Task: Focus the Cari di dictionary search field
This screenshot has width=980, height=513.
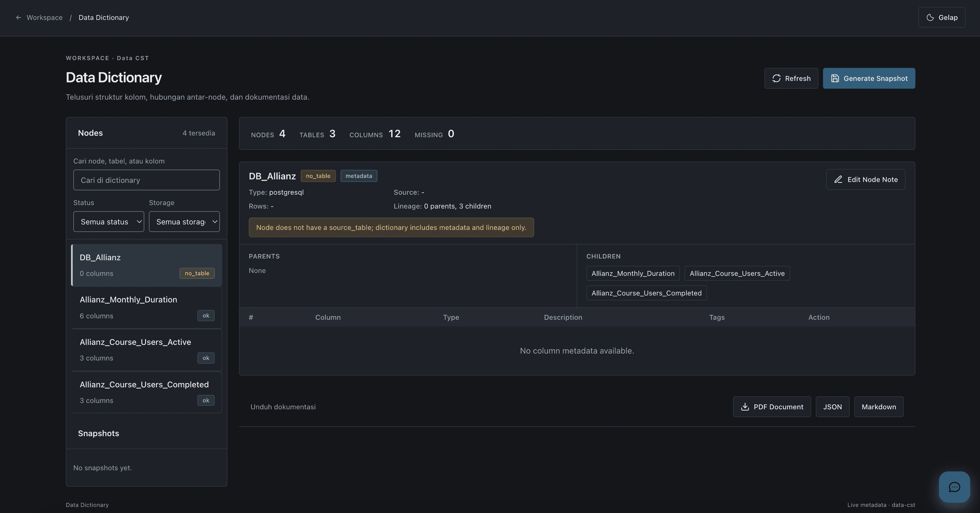Action: point(147,180)
